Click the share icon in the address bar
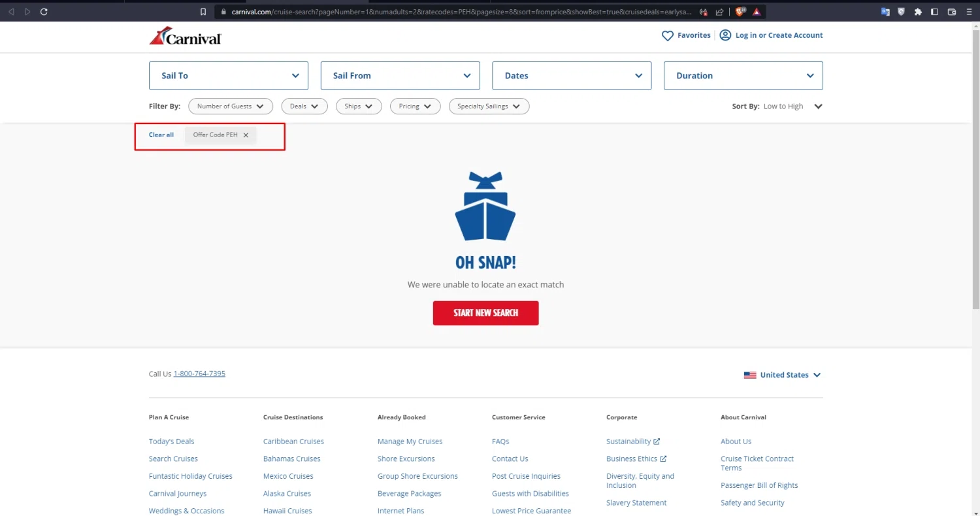 (719, 12)
